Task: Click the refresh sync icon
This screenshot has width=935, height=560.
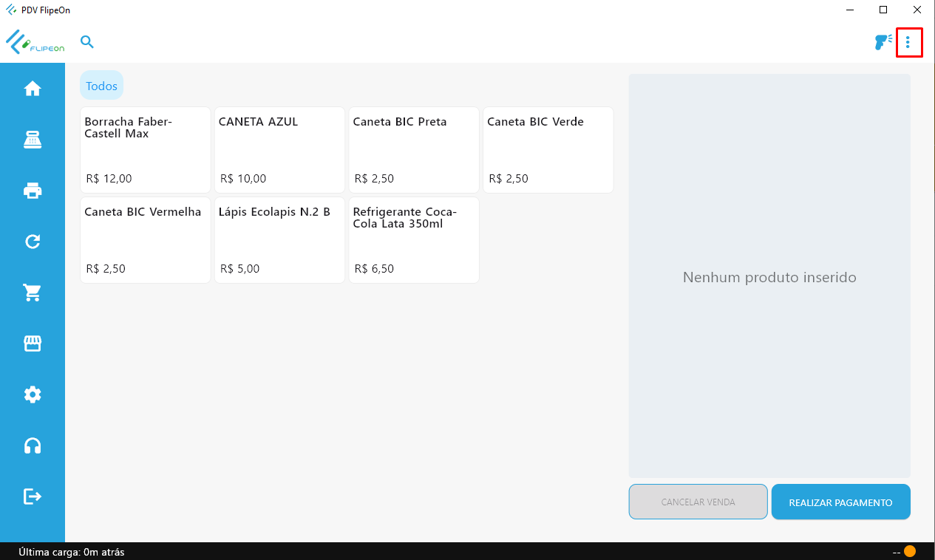Action: pos(33,242)
